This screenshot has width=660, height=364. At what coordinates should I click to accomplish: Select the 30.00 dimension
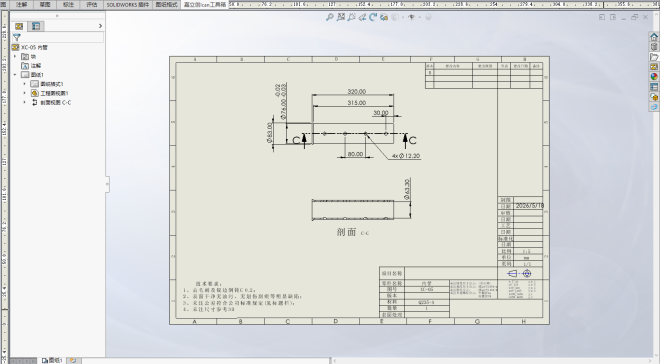[x=381, y=113]
